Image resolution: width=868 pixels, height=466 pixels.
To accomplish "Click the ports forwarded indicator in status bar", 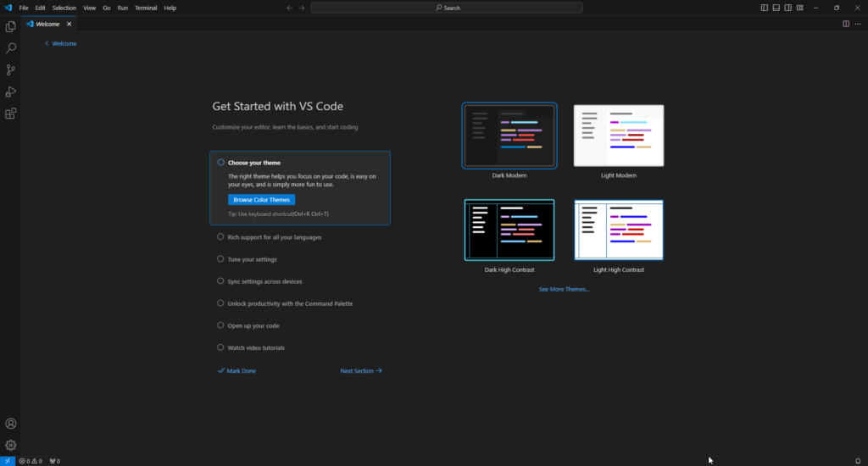I will point(55,461).
